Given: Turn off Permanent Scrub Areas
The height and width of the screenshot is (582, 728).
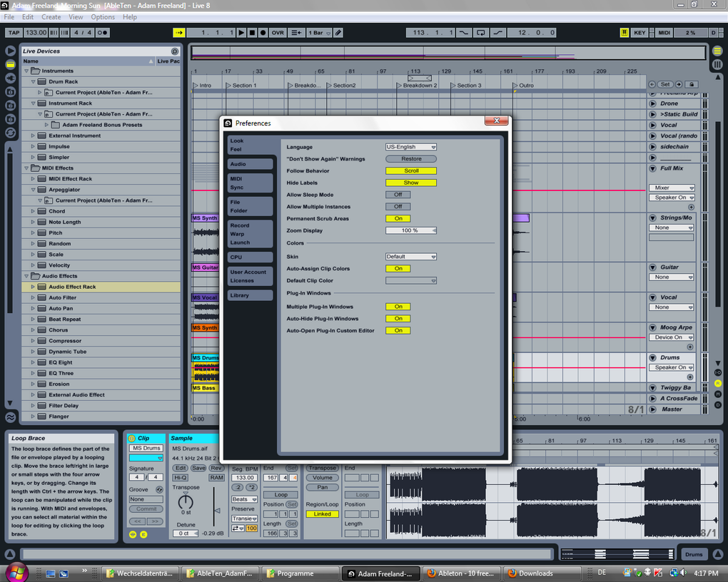Looking at the screenshot, I should tap(398, 218).
